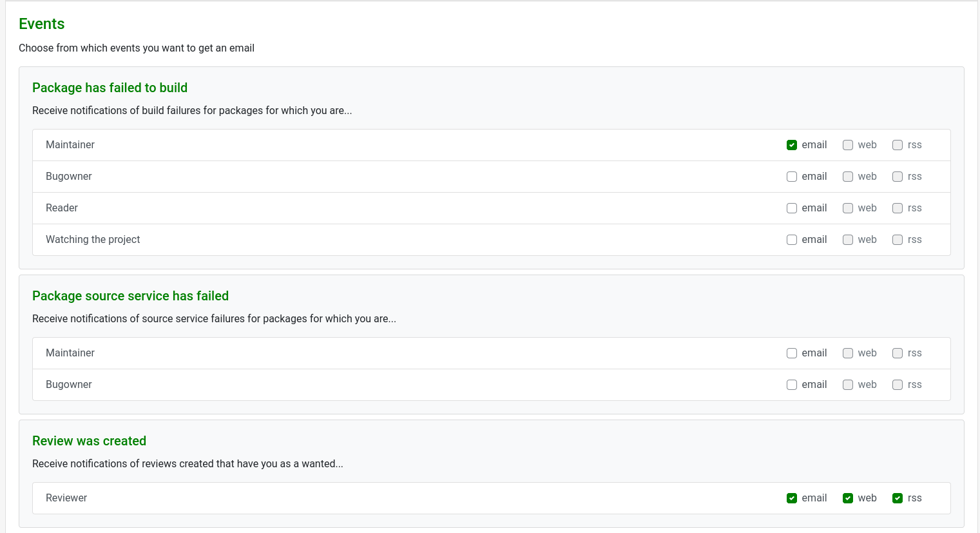Disable email notifications for Reviewer

[x=791, y=498]
